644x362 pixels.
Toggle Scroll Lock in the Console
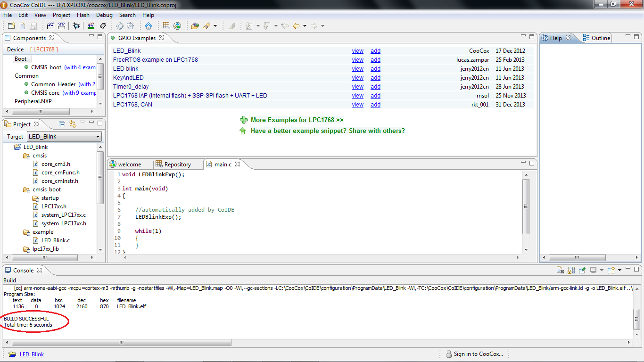click(571, 270)
